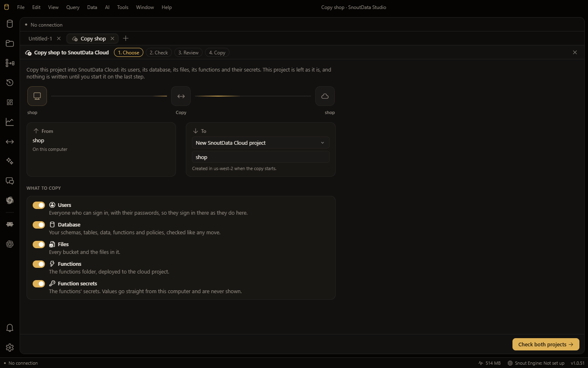
Task: Open the New SnoutData Cloud project dropdown
Action: coord(261,143)
